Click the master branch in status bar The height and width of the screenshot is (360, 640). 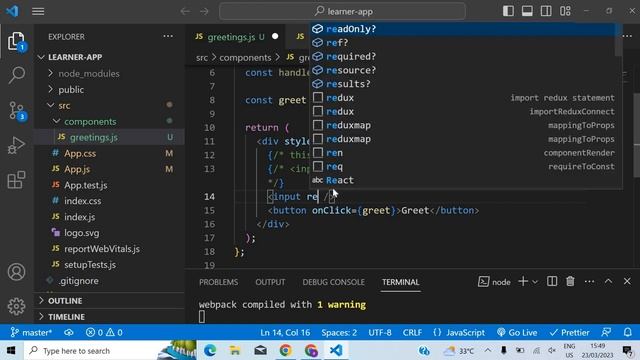(31, 332)
